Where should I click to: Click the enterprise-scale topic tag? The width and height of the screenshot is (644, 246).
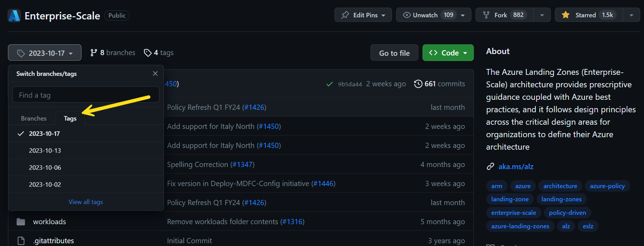514,213
